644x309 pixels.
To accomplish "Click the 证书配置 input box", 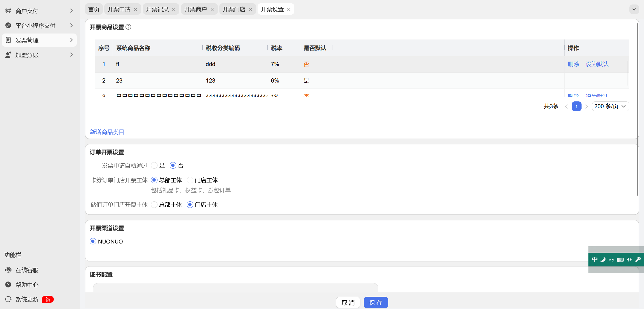I will [235, 287].
